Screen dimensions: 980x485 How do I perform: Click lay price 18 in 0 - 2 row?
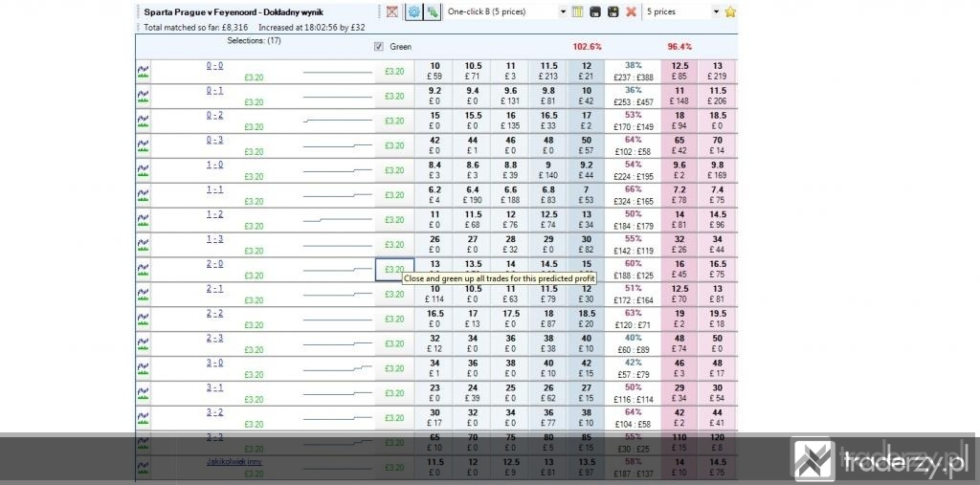679,121
